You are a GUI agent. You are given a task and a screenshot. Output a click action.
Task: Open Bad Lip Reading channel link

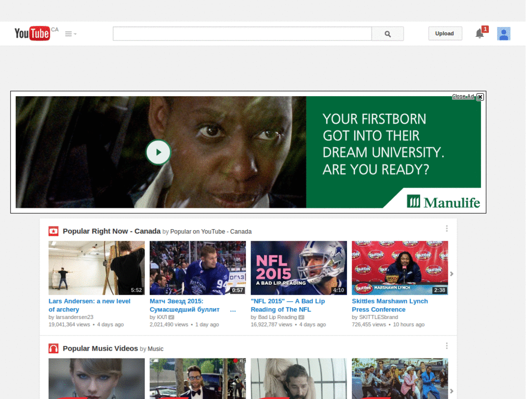click(x=277, y=317)
